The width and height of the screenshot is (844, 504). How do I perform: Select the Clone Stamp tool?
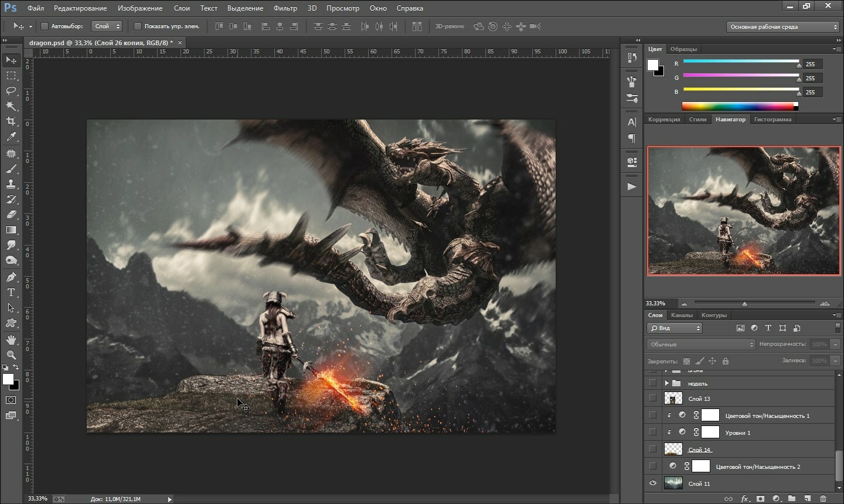(x=11, y=184)
